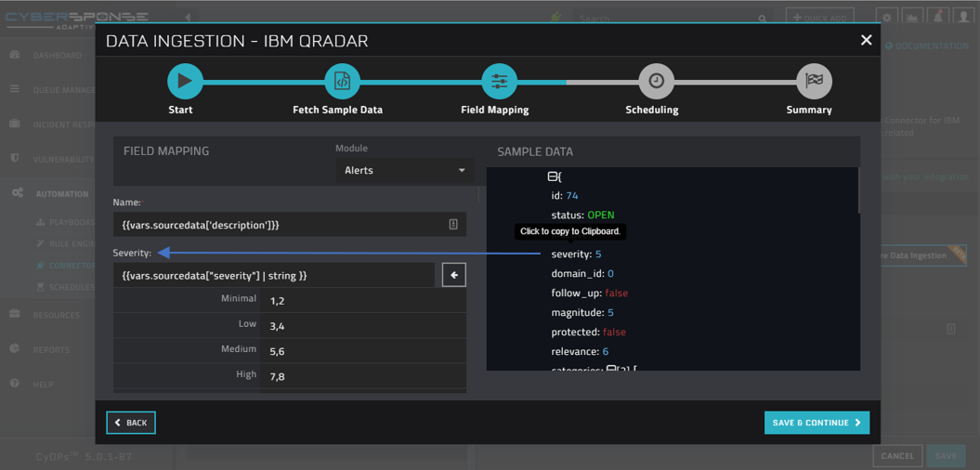
Task: Expand the categories array node
Action: click(612, 370)
